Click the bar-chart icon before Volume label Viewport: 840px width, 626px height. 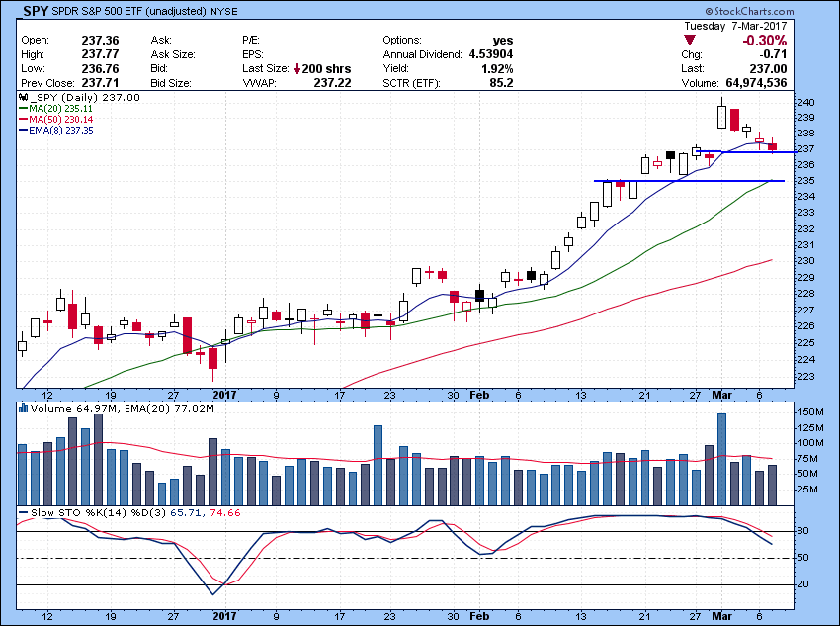(x=23, y=409)
